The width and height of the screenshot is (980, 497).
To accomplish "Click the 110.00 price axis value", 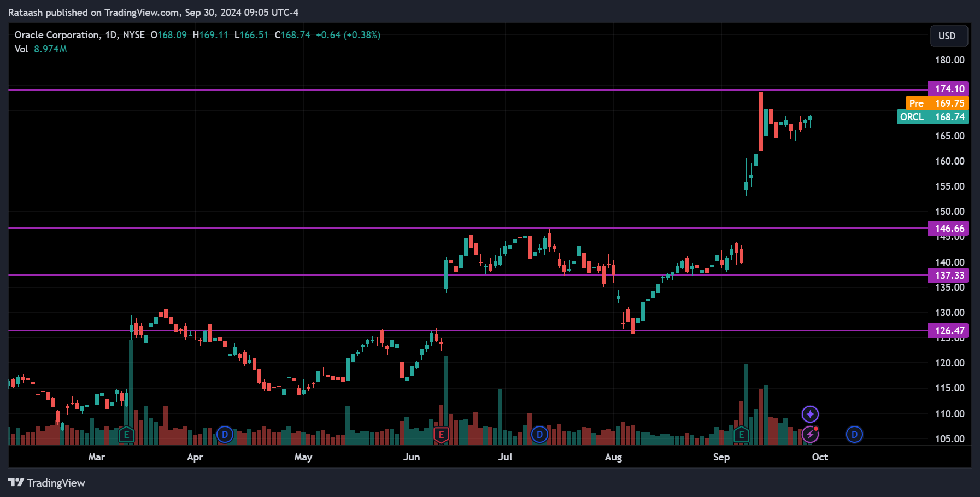I will [950, 414].
